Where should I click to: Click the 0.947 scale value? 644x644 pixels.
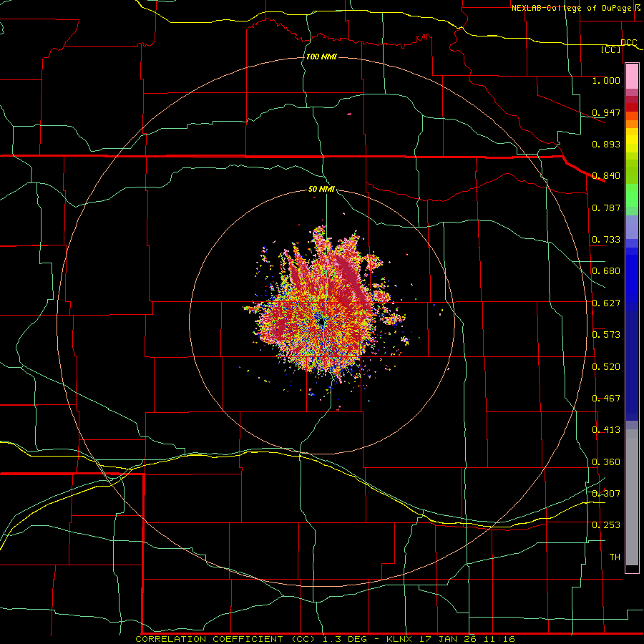(606, 112)
